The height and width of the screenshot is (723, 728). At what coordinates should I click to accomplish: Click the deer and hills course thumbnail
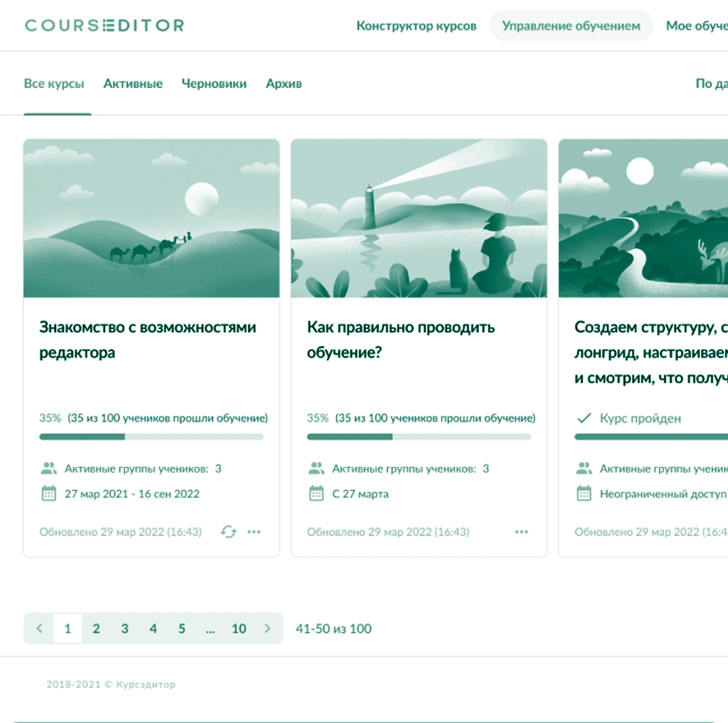tap(643, 218)
